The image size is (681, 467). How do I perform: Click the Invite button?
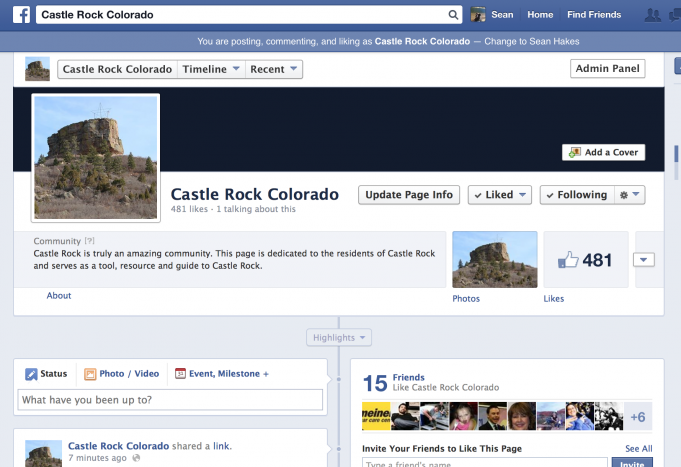tap(632, 463)
